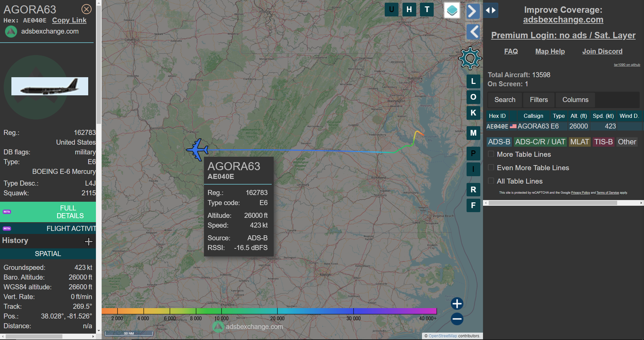Click the right panel horizontal scrollbar
The image size is (644, 340).
point(553,203)
